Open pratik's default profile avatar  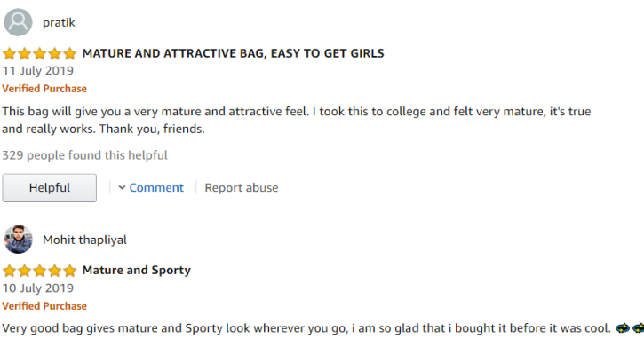coord(18,22)
